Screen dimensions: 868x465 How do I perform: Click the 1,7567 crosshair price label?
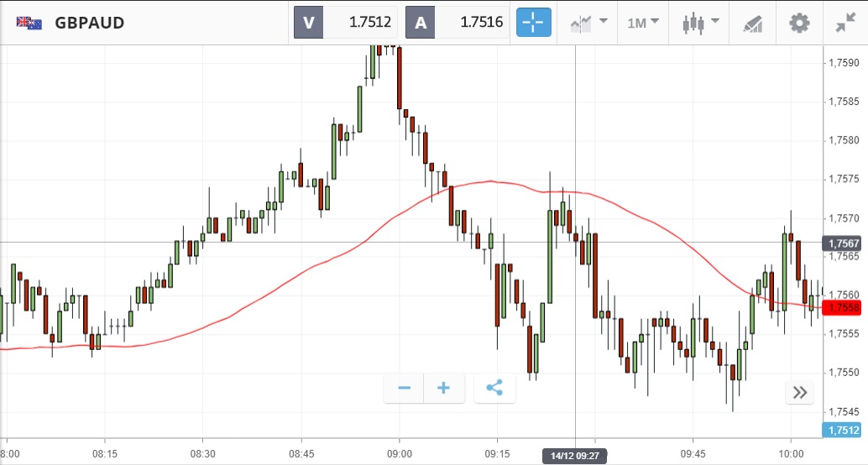pos(842,243)
